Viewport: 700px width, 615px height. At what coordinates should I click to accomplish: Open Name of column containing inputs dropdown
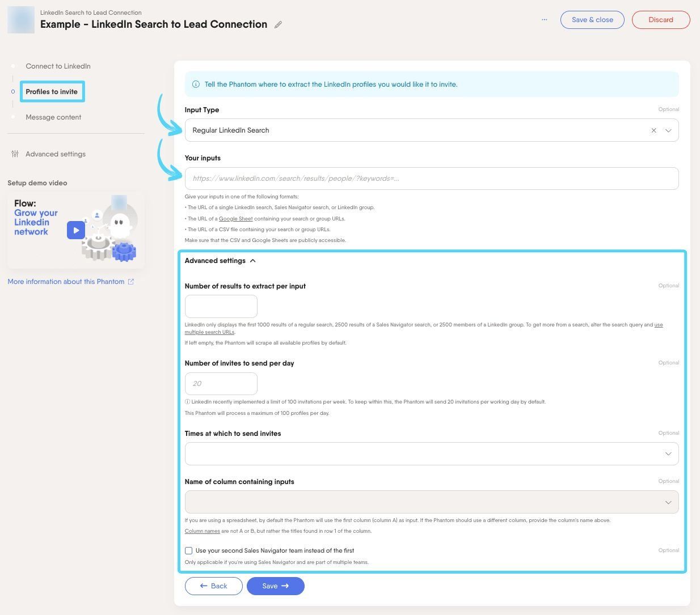point(432,502)
